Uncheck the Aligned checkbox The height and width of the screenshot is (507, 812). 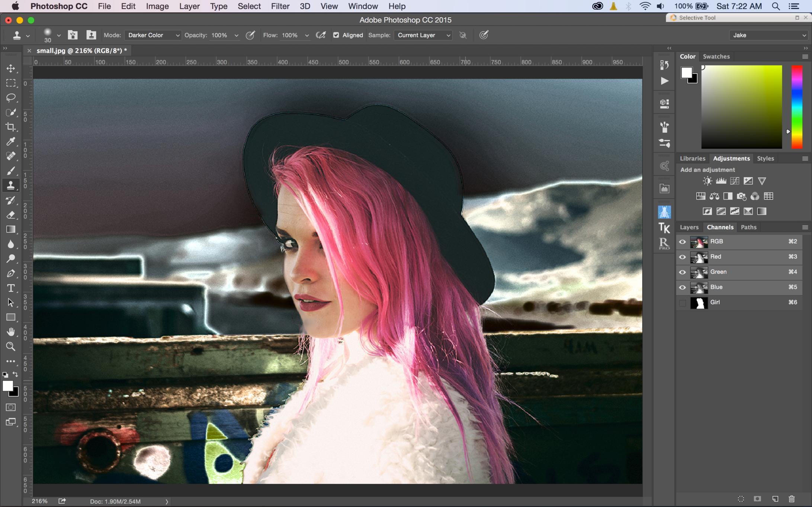(336, 35)
